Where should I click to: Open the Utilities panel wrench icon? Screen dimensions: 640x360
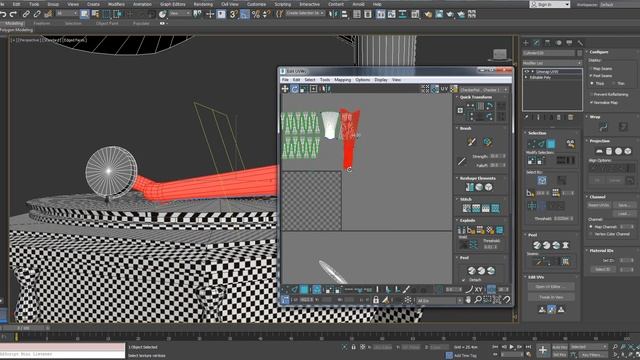[580, 43]
